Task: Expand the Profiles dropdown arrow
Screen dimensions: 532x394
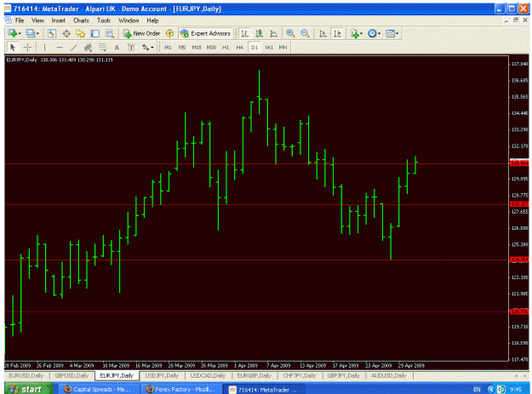Action: [x=37, y=33]
